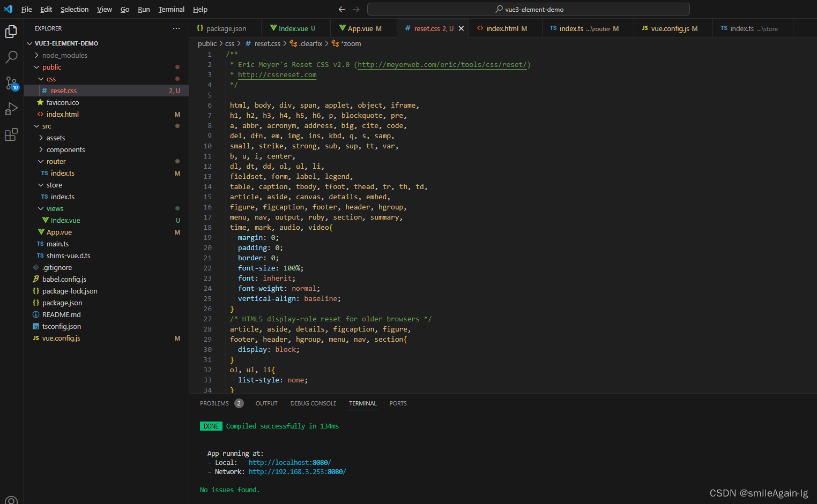Open the cssreset.com link in editor
Image resolution: width=817 pixels, height=504 pixels.
tap(277, 74)
